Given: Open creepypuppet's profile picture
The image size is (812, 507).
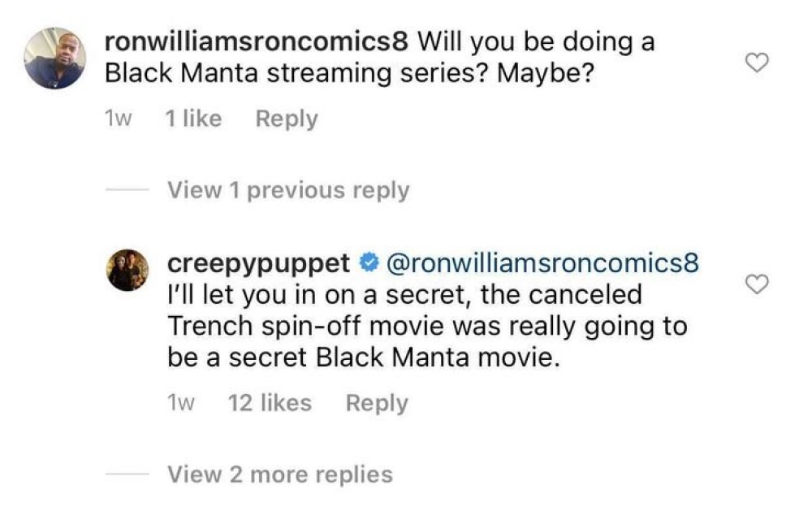Looking at the screenshot, I should 127,271.
